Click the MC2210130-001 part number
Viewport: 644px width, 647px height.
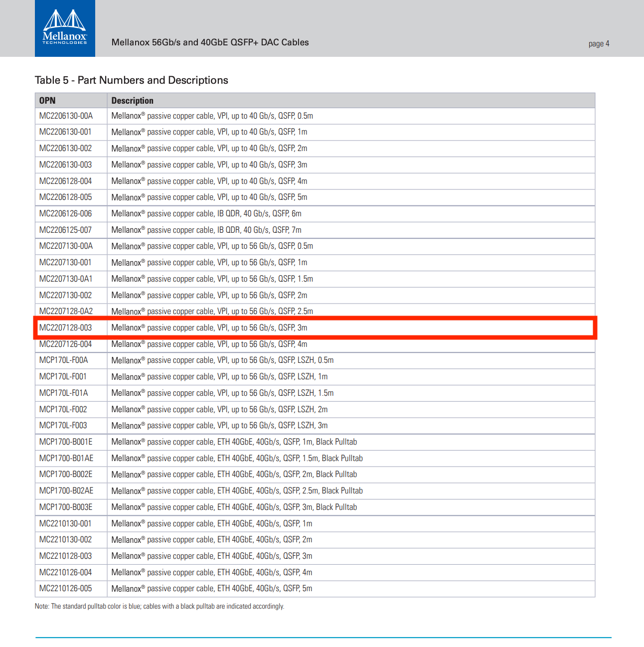tap(66, 524)
